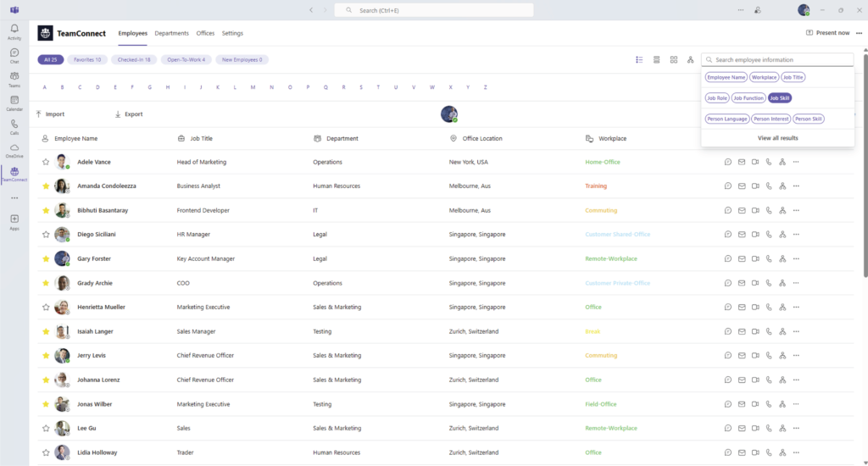
Task: Select the Person Language search chip
Action: click(x=727, y=119)
